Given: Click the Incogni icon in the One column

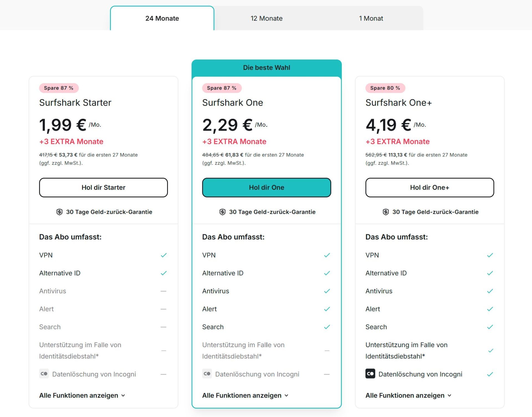Looking at the screenshot, I should coord(207,374).
